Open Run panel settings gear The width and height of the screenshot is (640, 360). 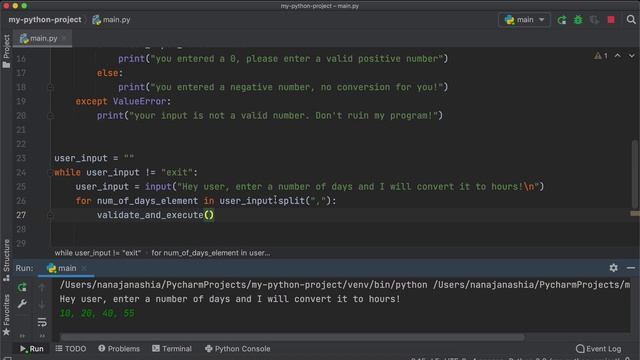click(x=613, y=268)
